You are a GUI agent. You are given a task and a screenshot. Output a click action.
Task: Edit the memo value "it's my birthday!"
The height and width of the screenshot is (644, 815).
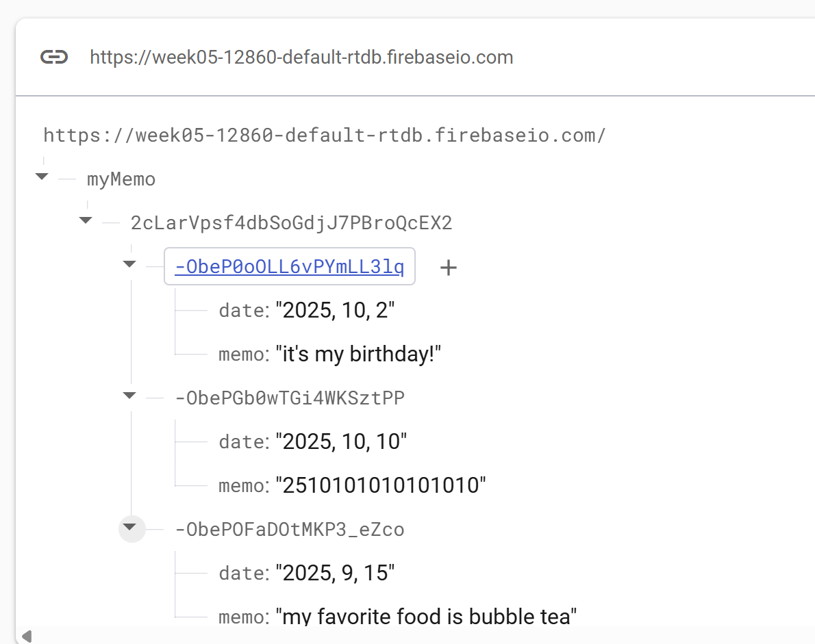(x=358, y=355)
